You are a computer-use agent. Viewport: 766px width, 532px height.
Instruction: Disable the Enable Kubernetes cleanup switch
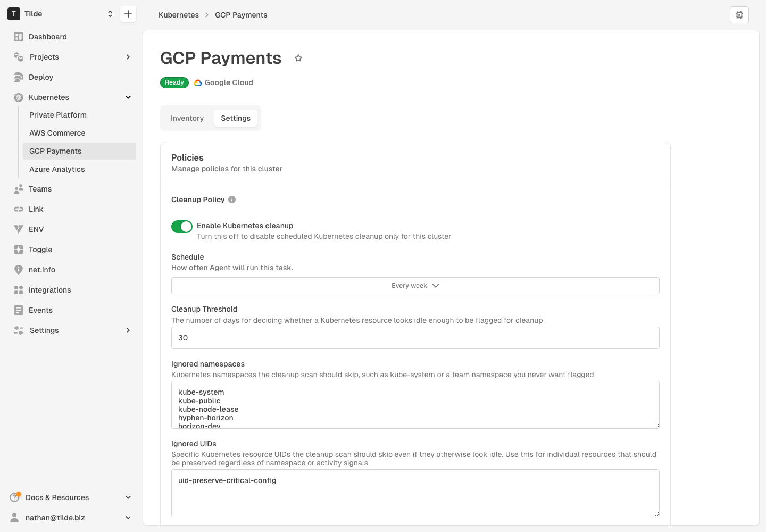(182, 227)
